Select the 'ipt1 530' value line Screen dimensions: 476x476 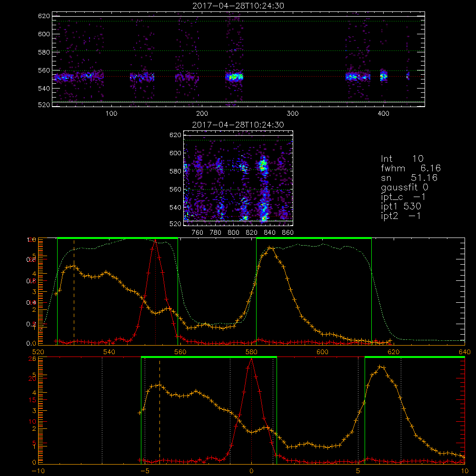point(401,207)
